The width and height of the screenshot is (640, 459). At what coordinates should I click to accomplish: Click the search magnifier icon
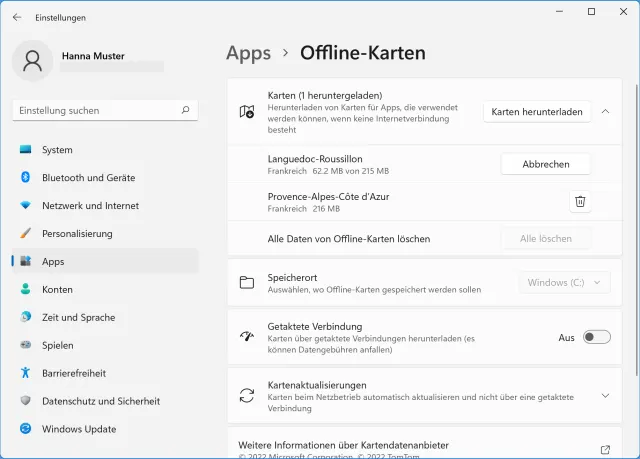pos(186,110)
